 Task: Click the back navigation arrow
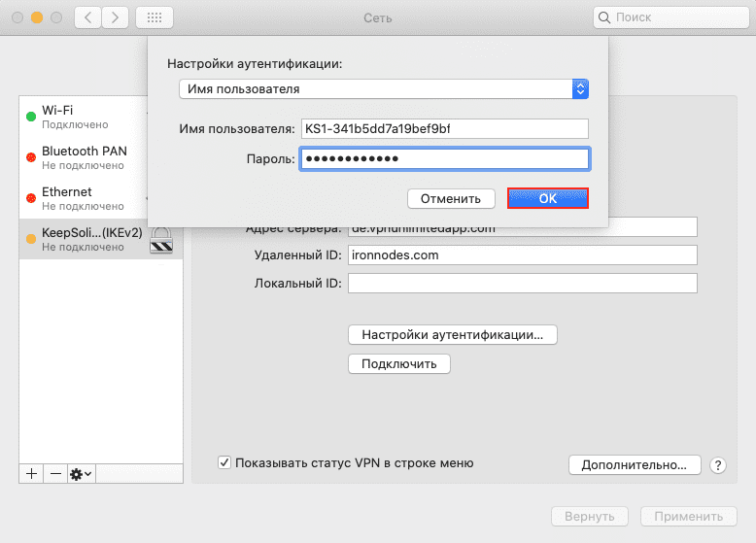tap(88, 17)
